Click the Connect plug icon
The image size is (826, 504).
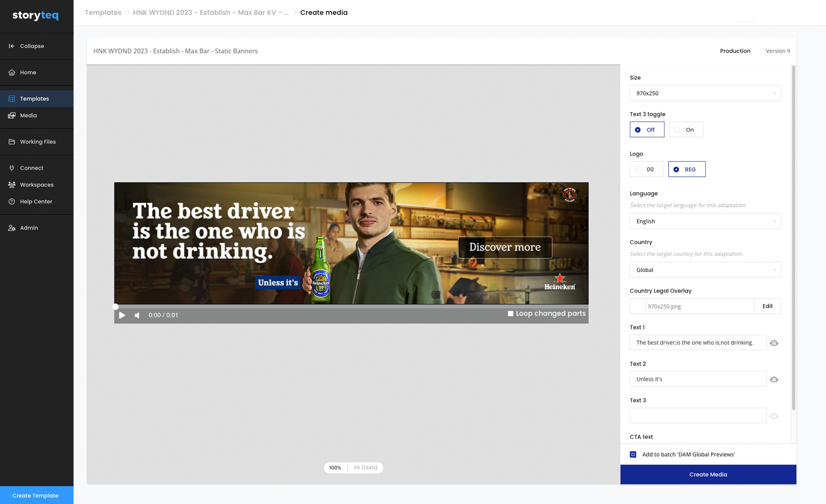click(12, 168)
